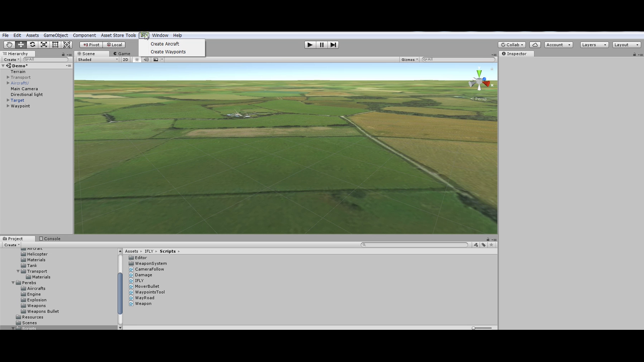Open the Layout dropdown
Viewport: 644px width, 362px height.
pyautogui.click(x=626, y=45)
